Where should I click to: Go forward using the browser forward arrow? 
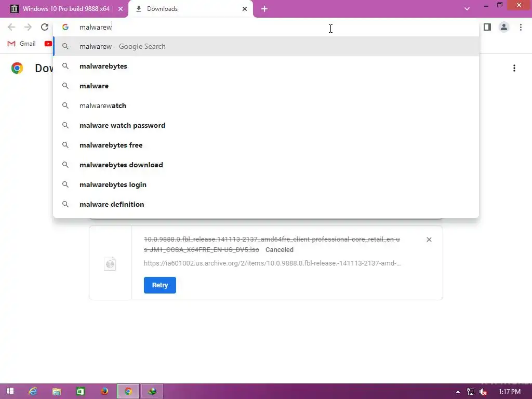(28, 27)
